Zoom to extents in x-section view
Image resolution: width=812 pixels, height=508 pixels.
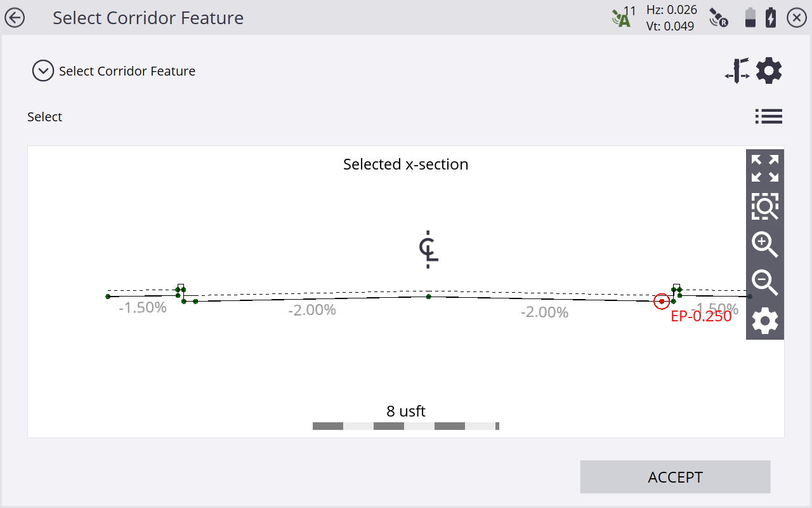click(x=765, y=168)
